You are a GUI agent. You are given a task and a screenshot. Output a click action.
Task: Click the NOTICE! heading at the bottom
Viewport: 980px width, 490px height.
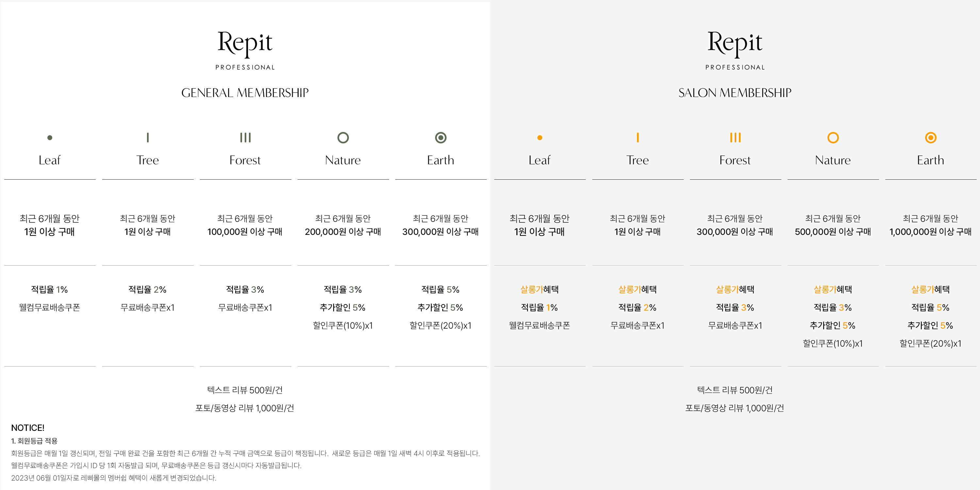click(x=28, y=428)
